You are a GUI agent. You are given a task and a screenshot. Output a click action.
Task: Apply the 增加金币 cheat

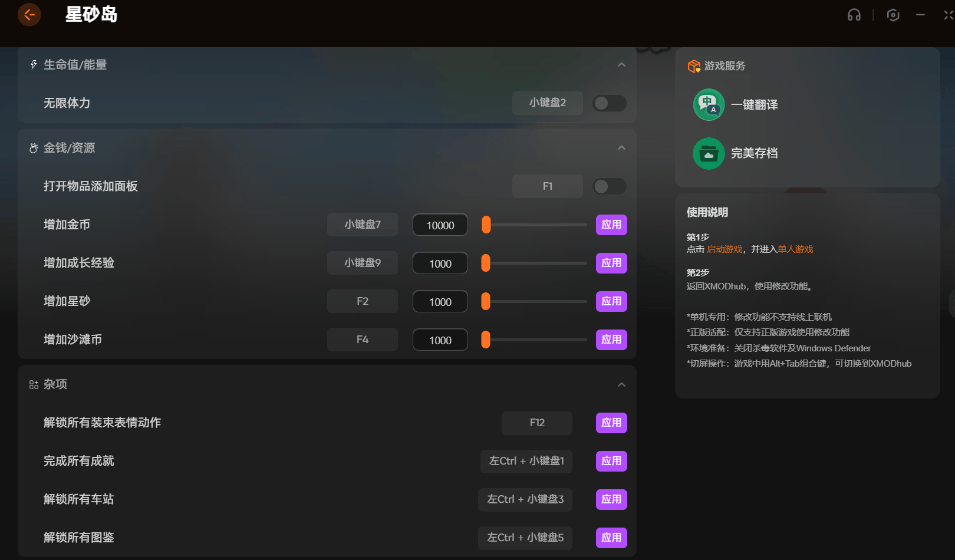(x=611, y=225)
